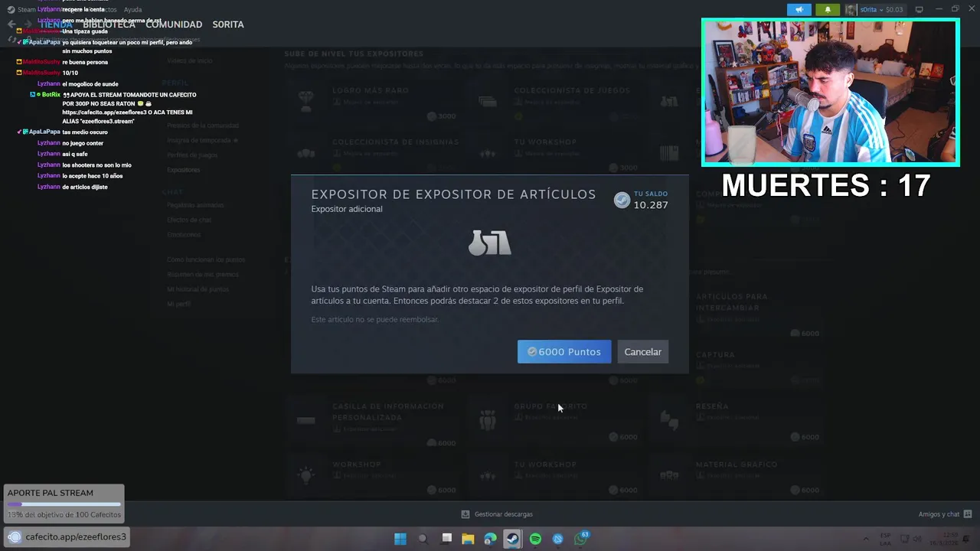Open Cómo funcionan los puntos link
Screen dimensions: 980x551
point(205,260)
